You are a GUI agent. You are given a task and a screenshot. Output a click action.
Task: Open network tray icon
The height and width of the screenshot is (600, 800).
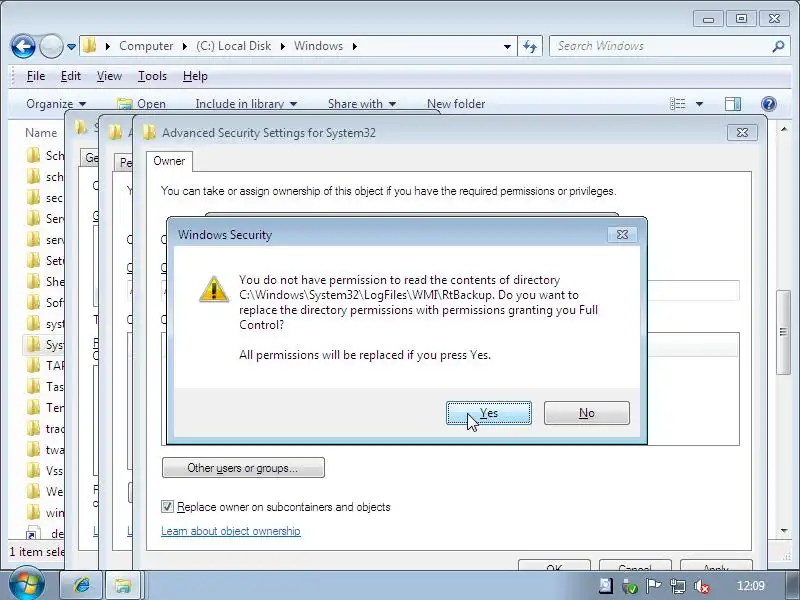pyautogui.click(x=678, y=586)
